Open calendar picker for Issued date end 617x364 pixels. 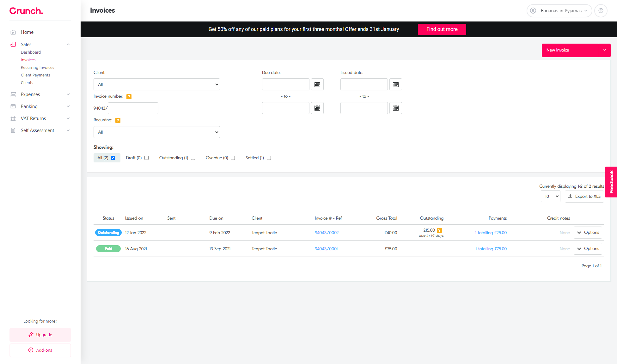click(x=395, y=108)
